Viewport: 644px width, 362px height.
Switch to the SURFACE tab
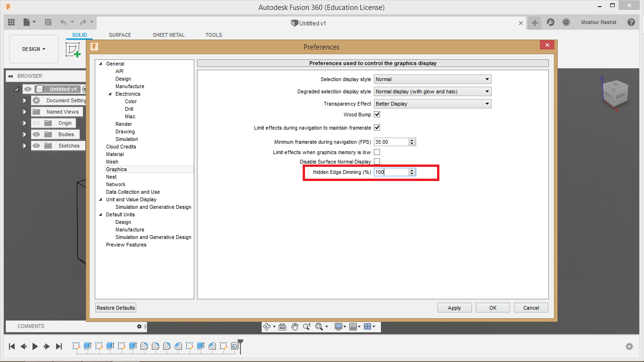120,35
